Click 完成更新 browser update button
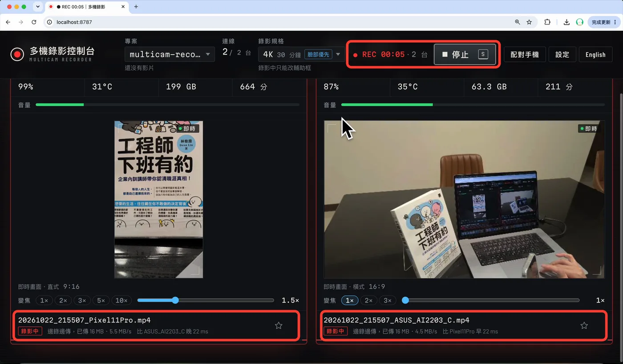 pos(604,22)
